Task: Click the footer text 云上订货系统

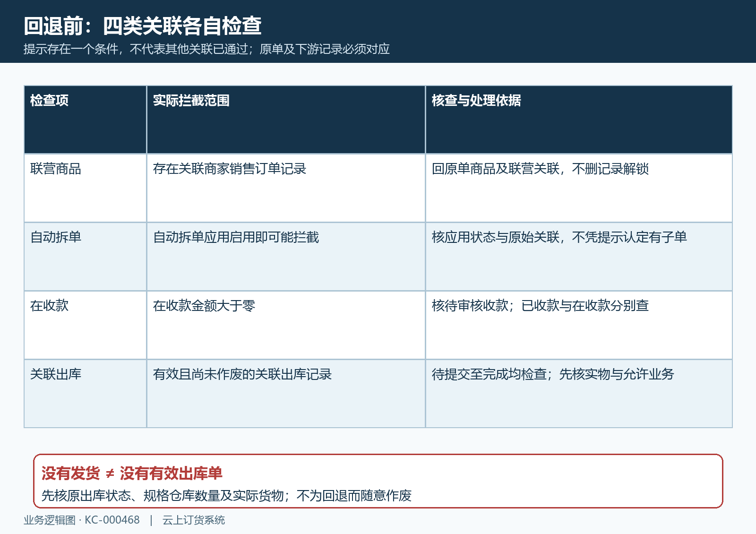Action: tap(194, 520)
